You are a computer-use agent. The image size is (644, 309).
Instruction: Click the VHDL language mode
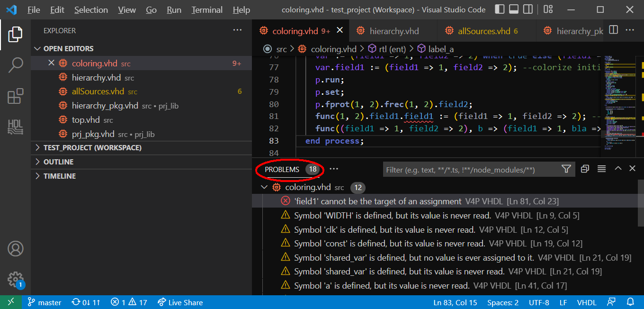(586, 302)
